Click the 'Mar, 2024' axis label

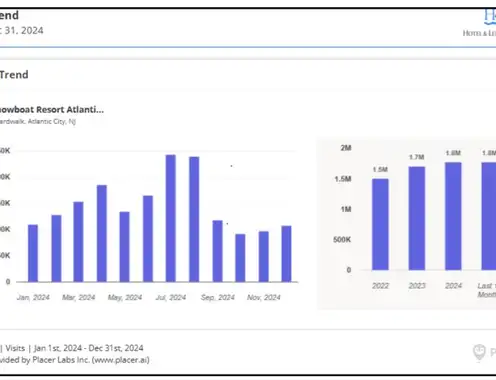pos(79,297)
